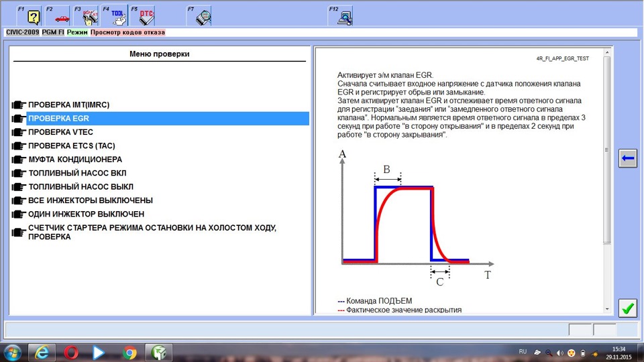Image resolution: width=644 pixels, height=362 pixels.
Task: Confirm with the green checkmark button
Action: click(628, 308)
